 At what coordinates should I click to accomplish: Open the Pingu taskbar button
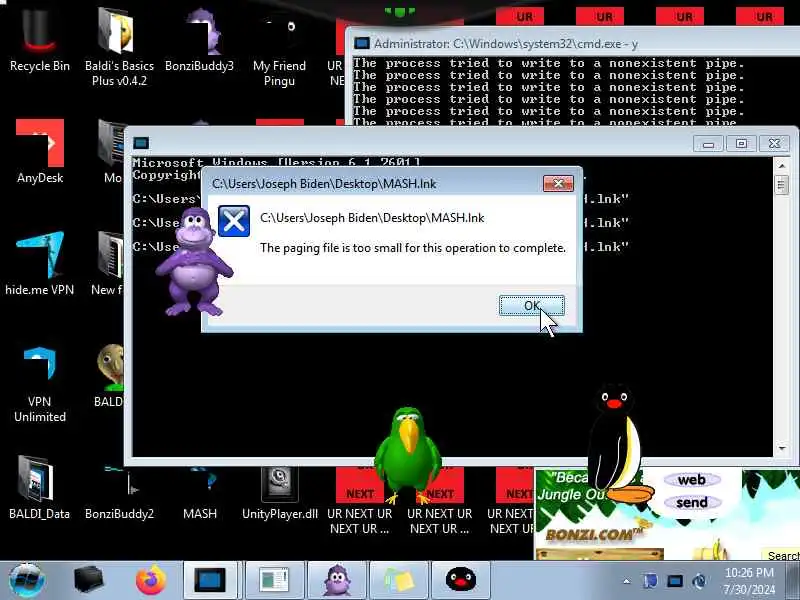point(461,581)
